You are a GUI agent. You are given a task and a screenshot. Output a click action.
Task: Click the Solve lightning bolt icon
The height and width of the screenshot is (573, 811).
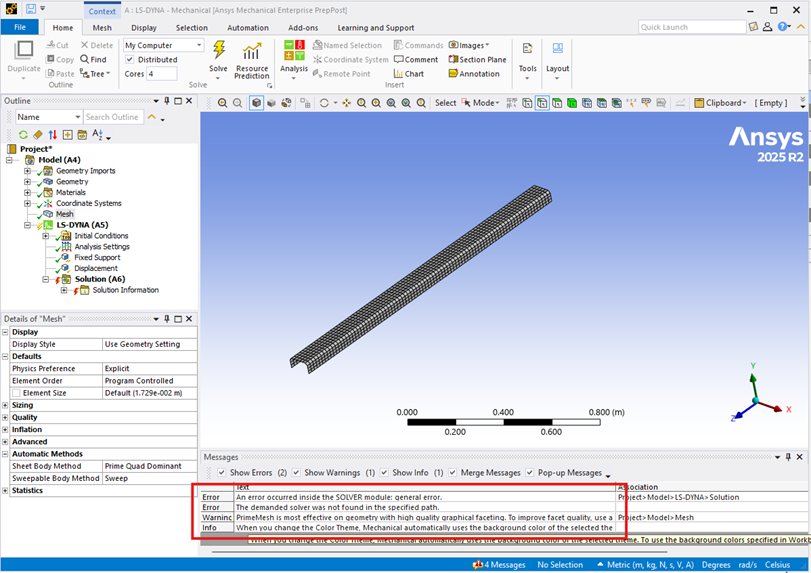[218, 51]
